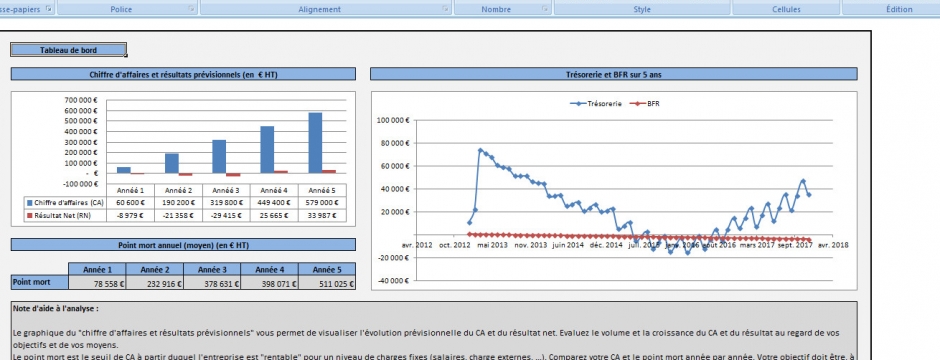Select the Année 3 header in Point mort table
940x360 pixels.
pyautogui.click(x=212, y=270)
